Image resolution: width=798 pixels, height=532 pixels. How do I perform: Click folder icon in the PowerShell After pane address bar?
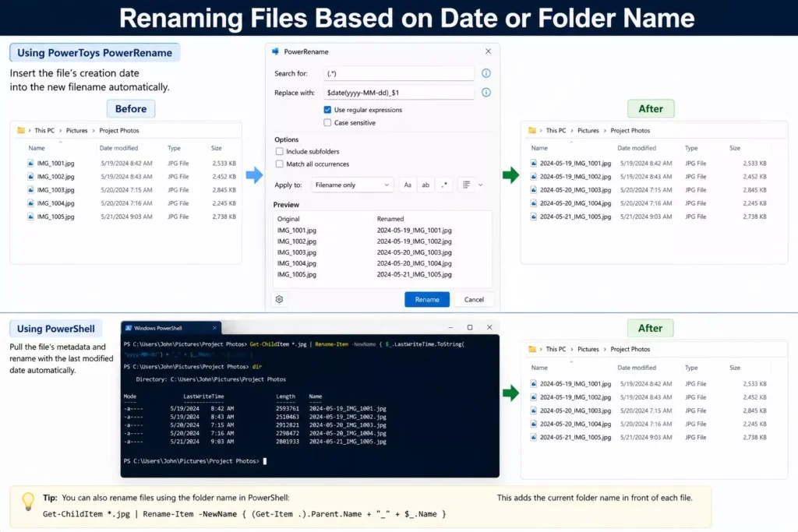(x=532, y=349)
